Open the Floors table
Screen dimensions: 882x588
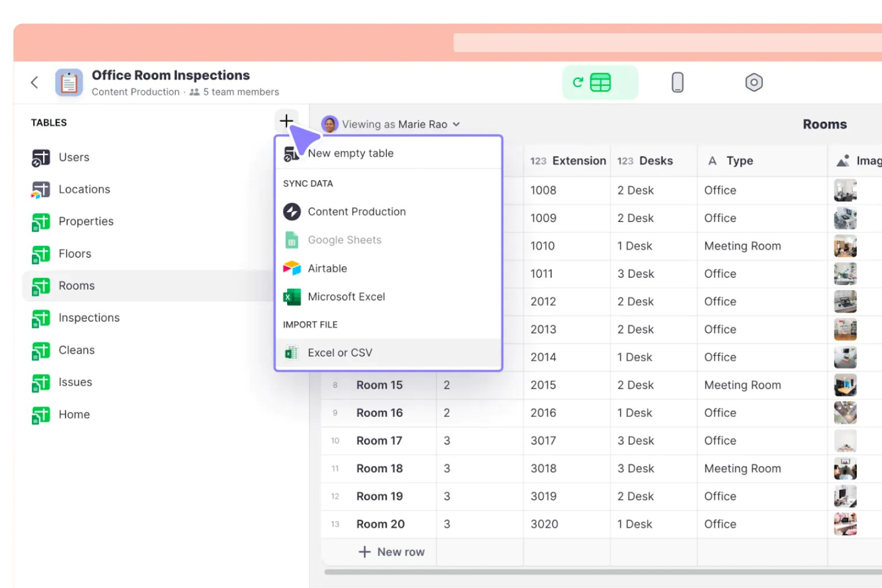149,254
